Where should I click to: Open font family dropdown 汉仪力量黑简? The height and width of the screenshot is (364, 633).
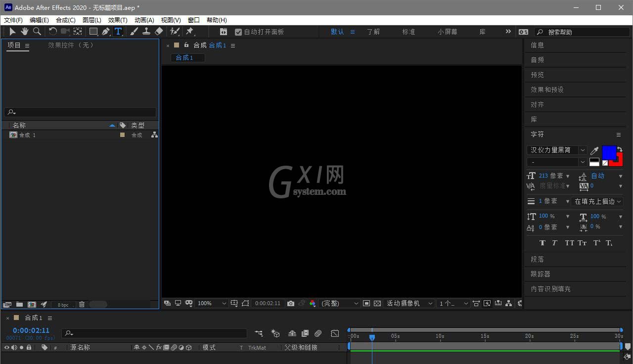pyautogui.click(x=557, y=150)
